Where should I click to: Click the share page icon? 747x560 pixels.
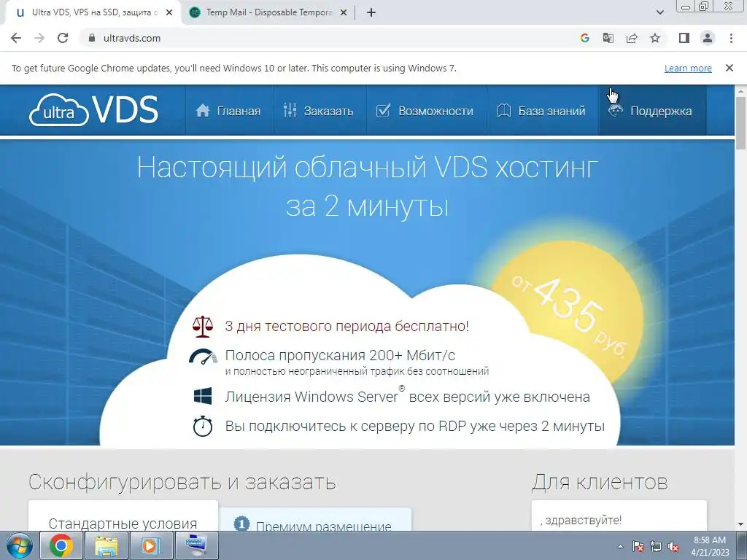632,38
